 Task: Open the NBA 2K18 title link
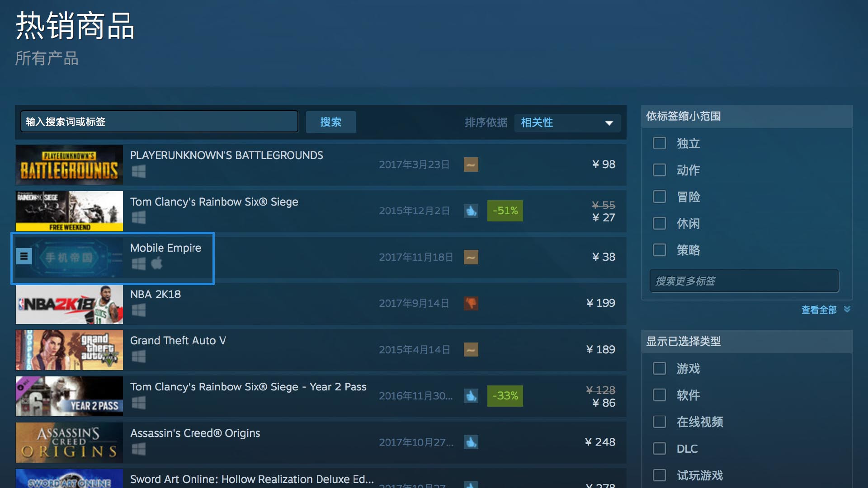tap(156, 294)
